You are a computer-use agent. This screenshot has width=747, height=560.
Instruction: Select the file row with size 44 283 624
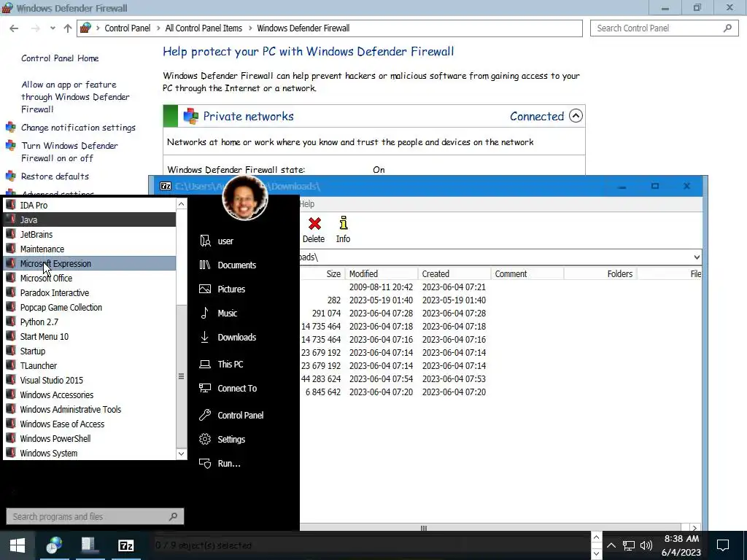pos(500,379)
